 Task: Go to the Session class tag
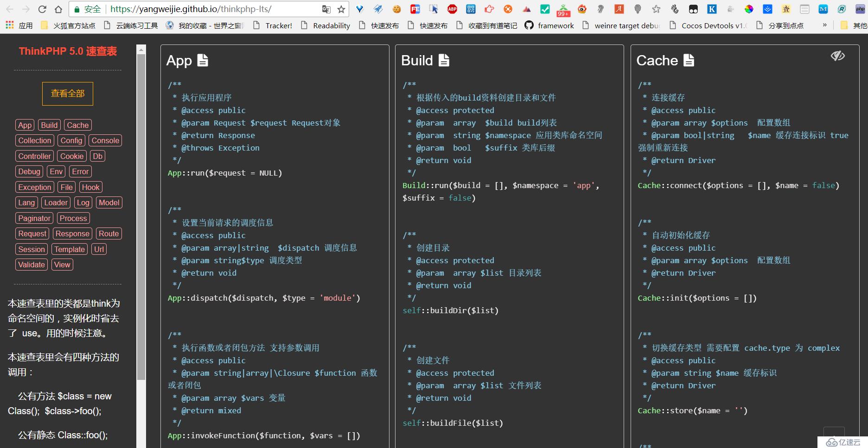32,249
